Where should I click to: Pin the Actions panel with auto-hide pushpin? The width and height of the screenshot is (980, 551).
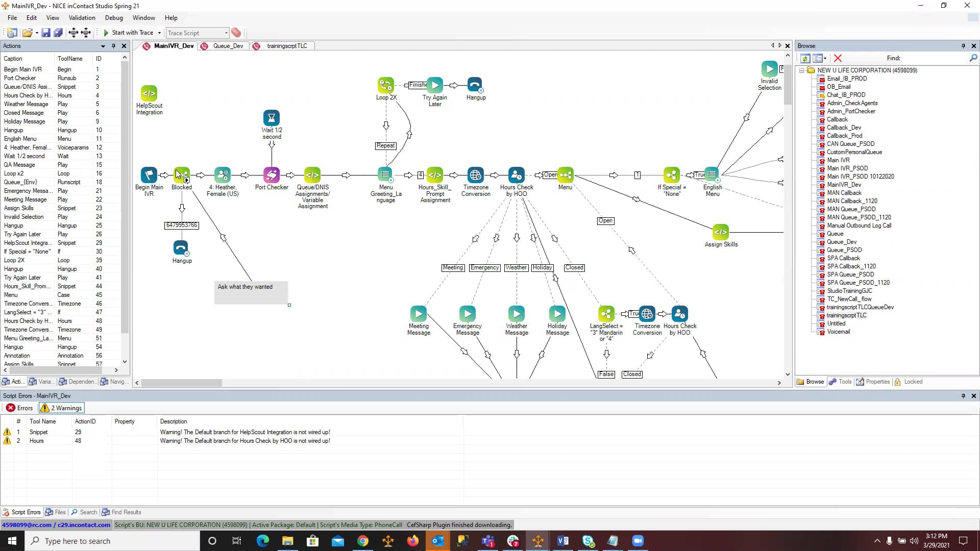[113, 46]
